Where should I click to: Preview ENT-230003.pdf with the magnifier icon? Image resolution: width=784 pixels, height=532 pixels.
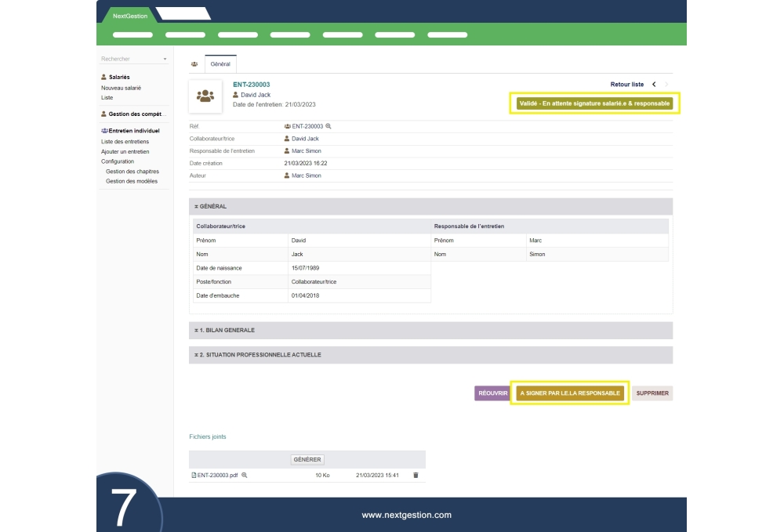245,475
